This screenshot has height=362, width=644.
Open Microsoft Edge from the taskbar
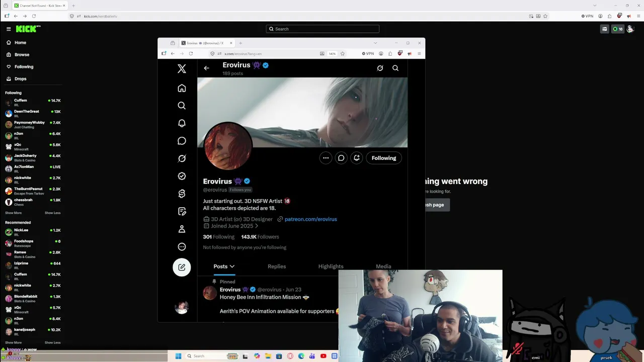(301, 356)
